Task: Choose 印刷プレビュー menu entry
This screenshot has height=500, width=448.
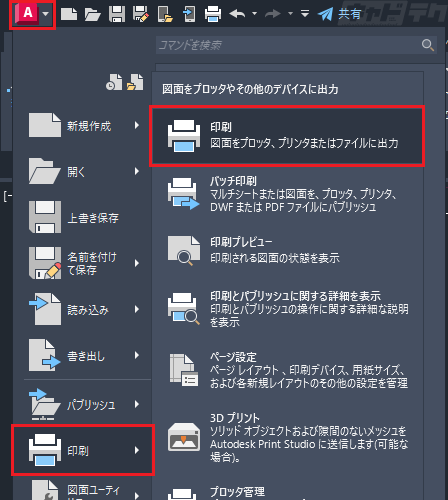Action: pyautogui.click(x=287, y=250)
